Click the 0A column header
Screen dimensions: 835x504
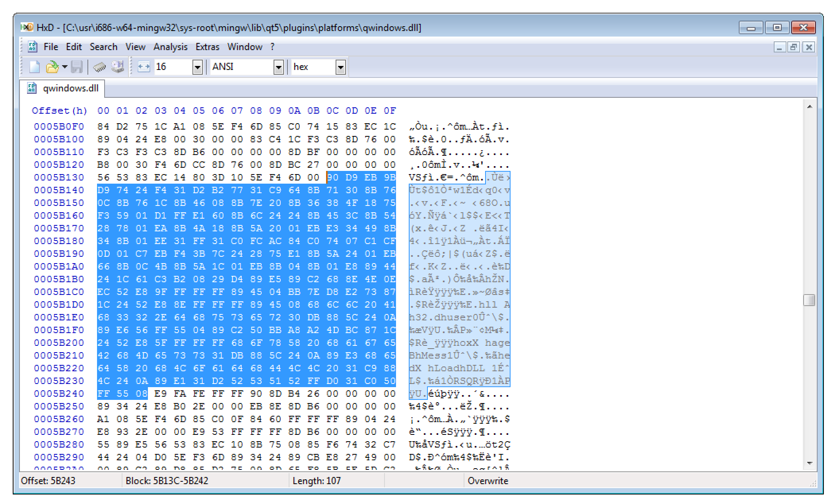[x=294, y=111]
